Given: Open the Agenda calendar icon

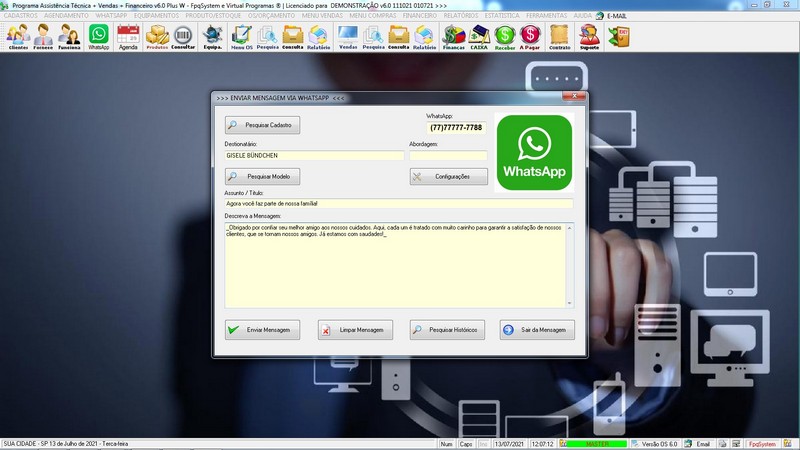Looking at the screenshot, I should 128,37.
